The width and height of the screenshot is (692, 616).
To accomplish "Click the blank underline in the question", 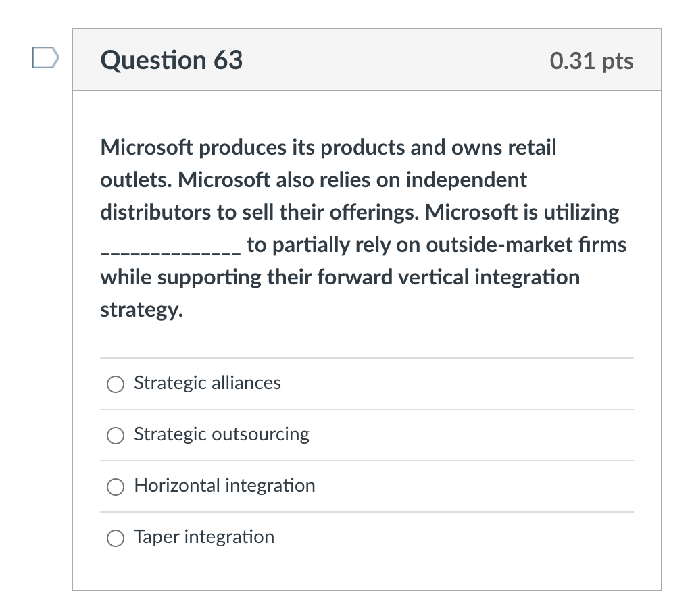I will pyautogui.click(x=169, y=250).
